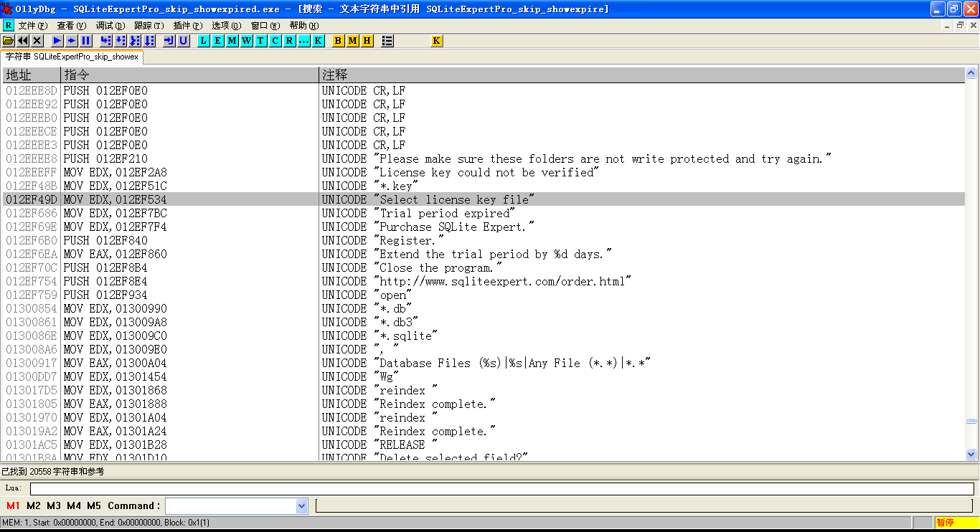Click the 指令 column header
This screenshot has height=532, width=980.
[190, 75]
